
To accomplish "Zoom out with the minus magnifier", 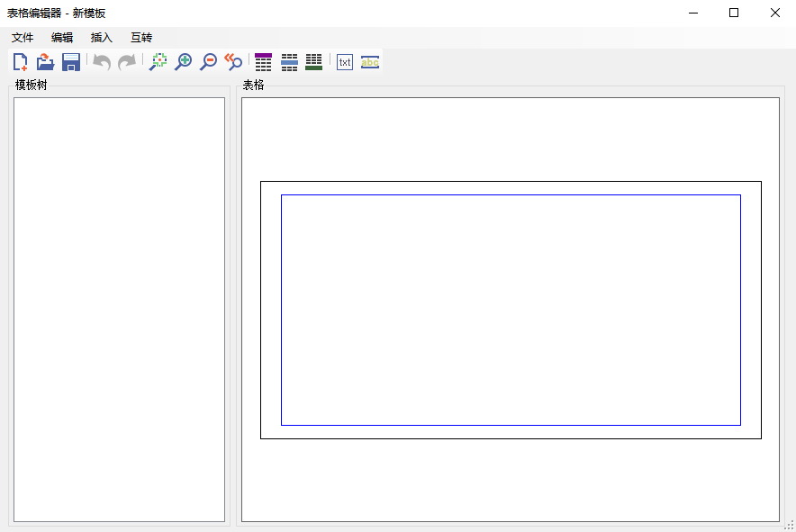I will (208, 62).
